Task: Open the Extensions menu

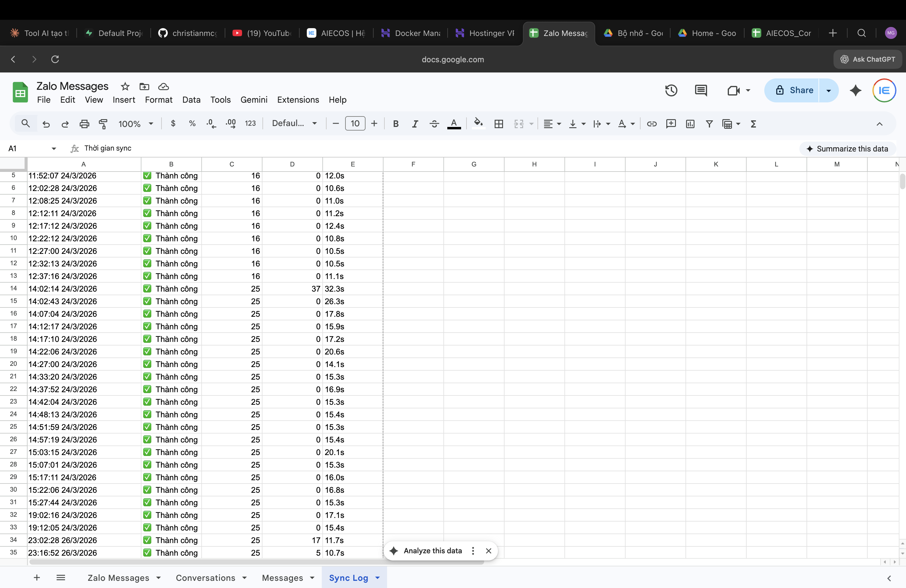Action: tap(298, 100)
